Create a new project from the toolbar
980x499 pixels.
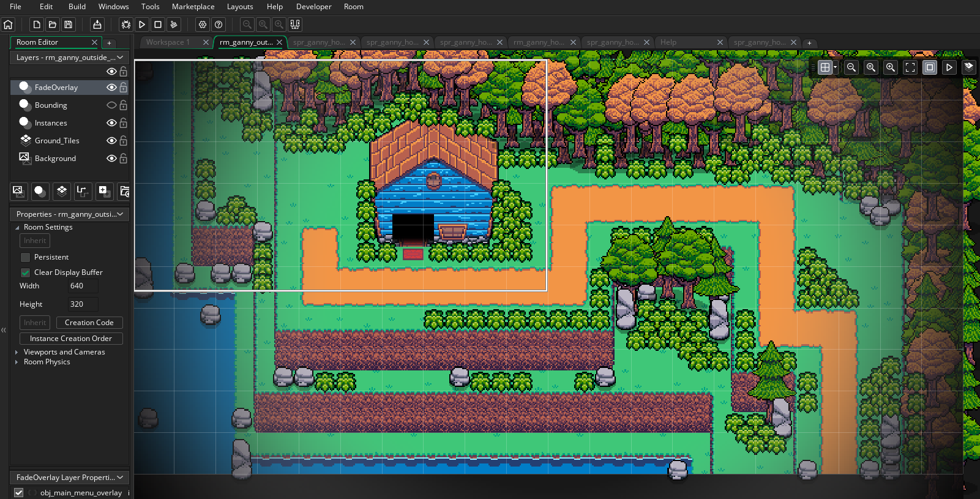(37, 24)
